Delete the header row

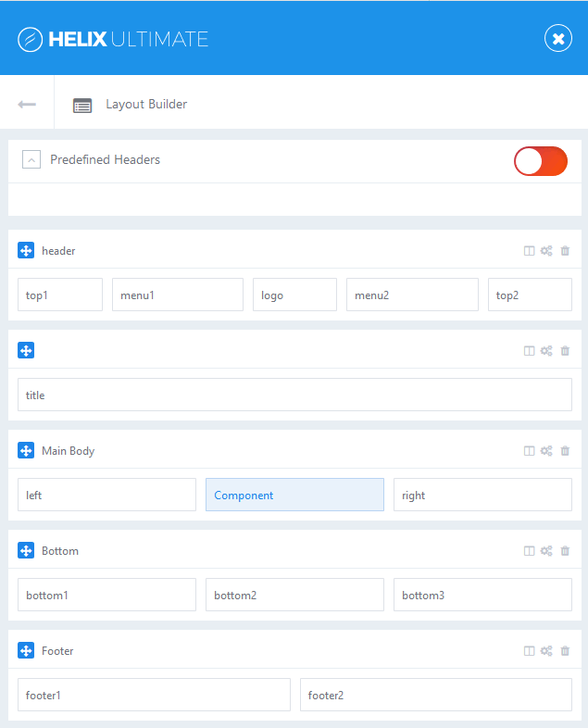pyautogui.click(x=565, y=251)
